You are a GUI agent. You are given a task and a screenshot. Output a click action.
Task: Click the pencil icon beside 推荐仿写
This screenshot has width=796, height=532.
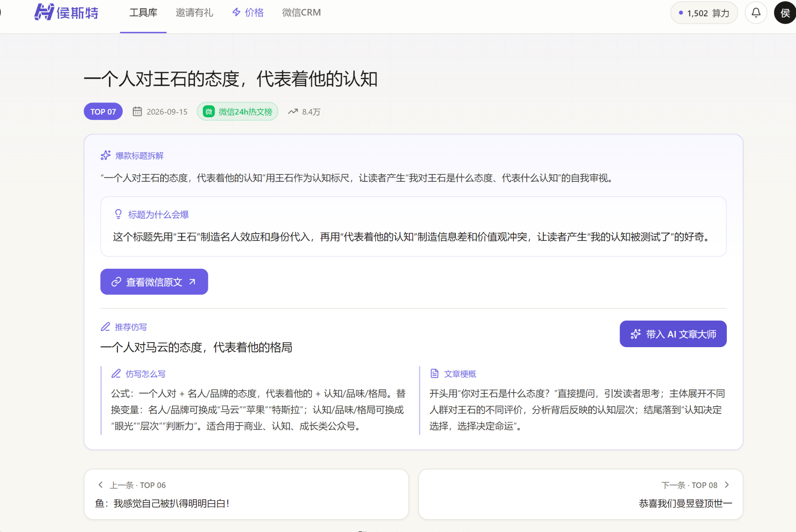tap(105, 327)
